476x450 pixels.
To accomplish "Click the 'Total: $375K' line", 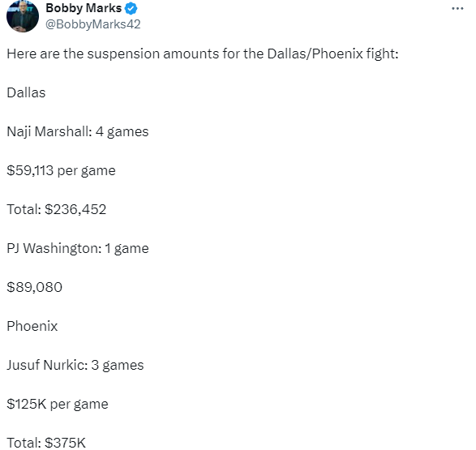I will [46, 443].
